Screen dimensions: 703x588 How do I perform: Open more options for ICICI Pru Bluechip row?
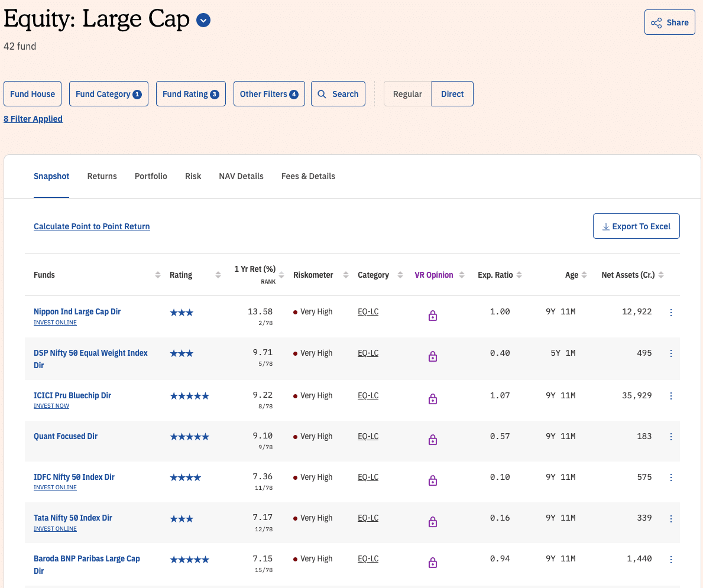[670, 396]
